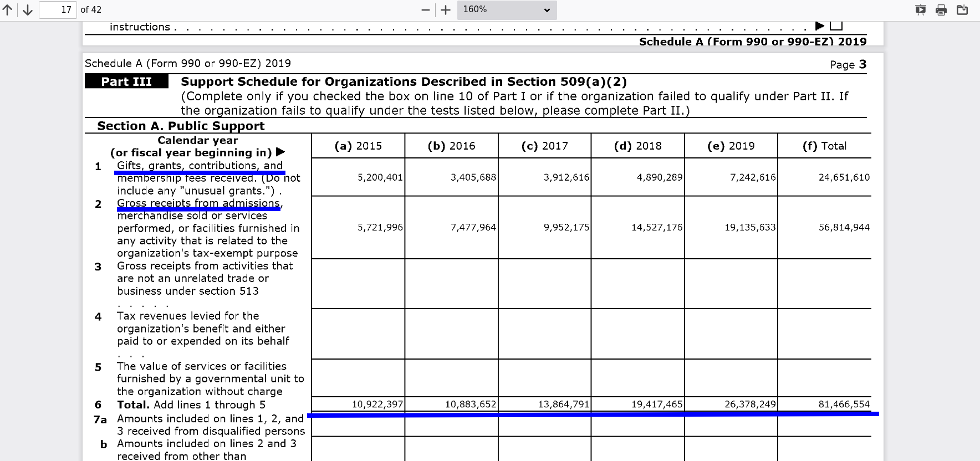Viewport: 980px width, 461px height.
Task: Click the (e) 2019 column header
Action: click(731, 146)
